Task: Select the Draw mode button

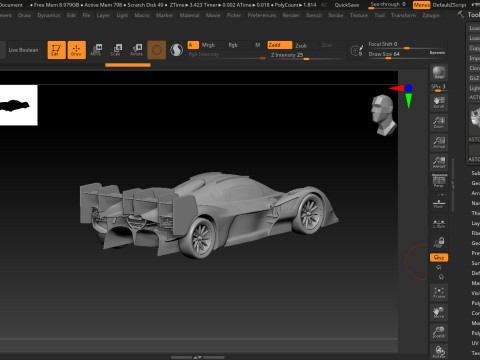Action: tap(77, 50)
